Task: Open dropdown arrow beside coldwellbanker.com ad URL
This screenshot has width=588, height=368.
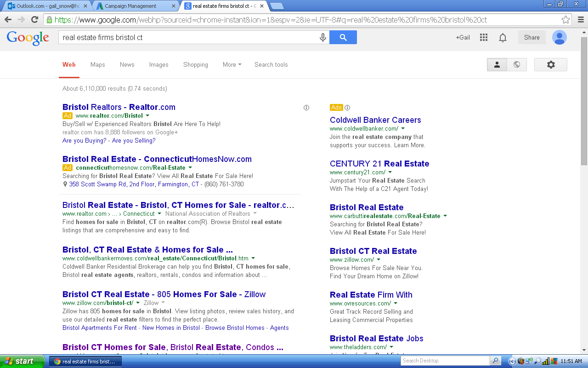Action: click(x=403, y=129)
